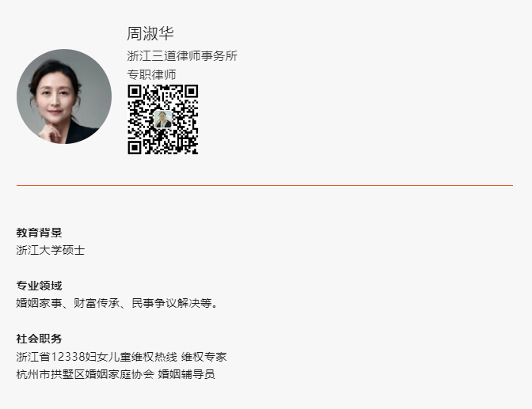Click the 社会职务 section heading
This screenshot has height=409, width=532.
pos(39,339)
